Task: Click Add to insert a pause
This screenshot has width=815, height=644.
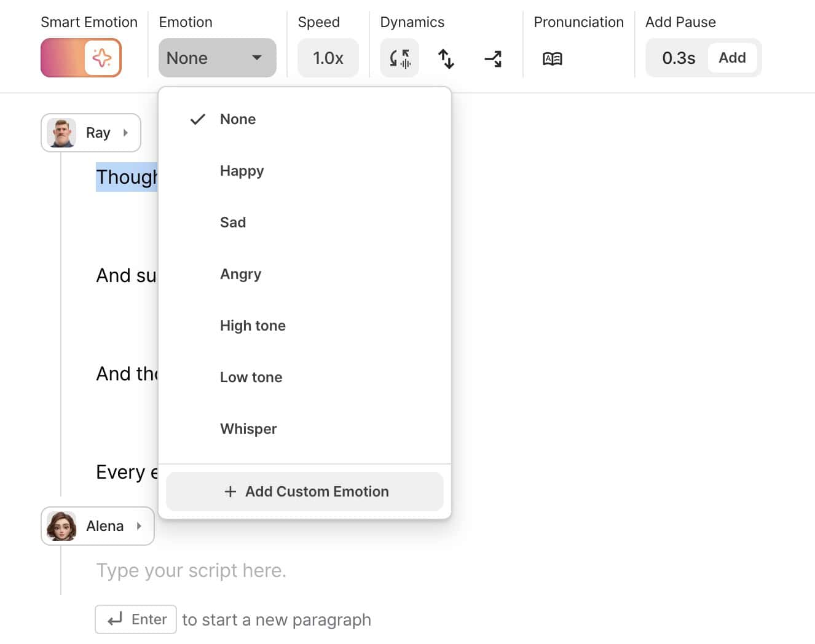Action: (732, 58)
